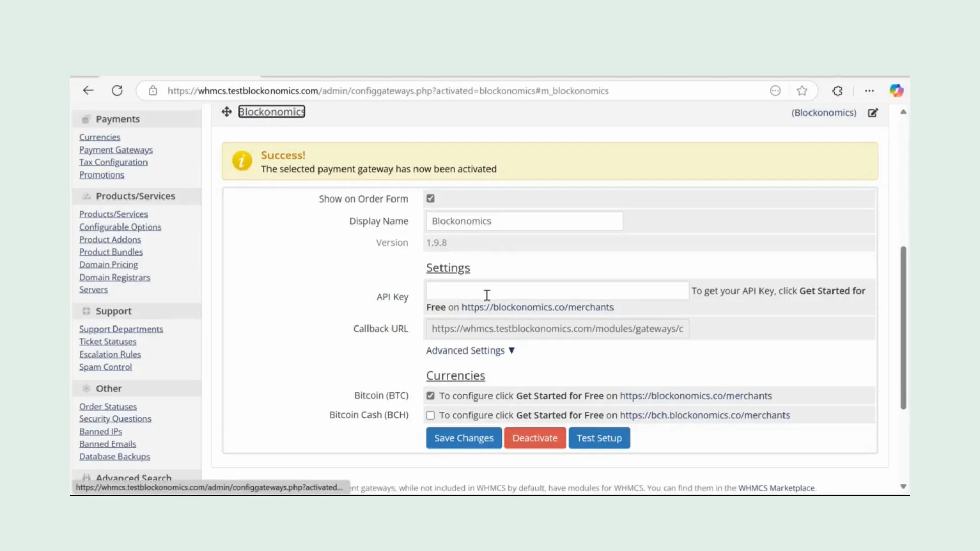
Task: Enable the Bitcoin Cash (BCH) checkbox
Action: (x=431, y=415)
